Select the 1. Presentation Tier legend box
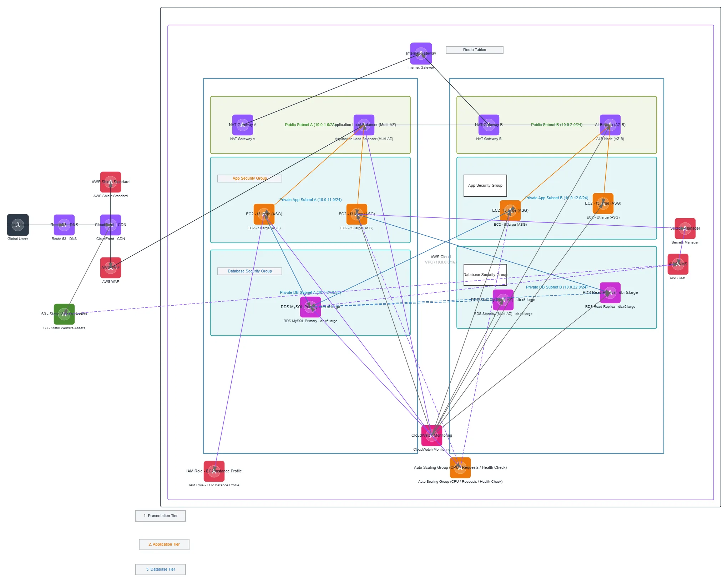This screenshot has height=582, width=728. pyautogui.click(x=161, y=516)
